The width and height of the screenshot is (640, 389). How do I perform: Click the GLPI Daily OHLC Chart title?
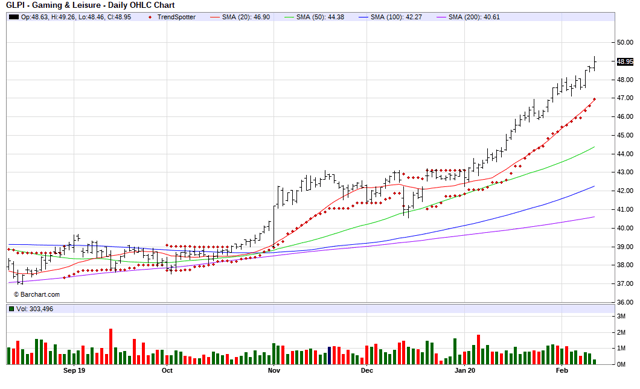pos(90,5)
